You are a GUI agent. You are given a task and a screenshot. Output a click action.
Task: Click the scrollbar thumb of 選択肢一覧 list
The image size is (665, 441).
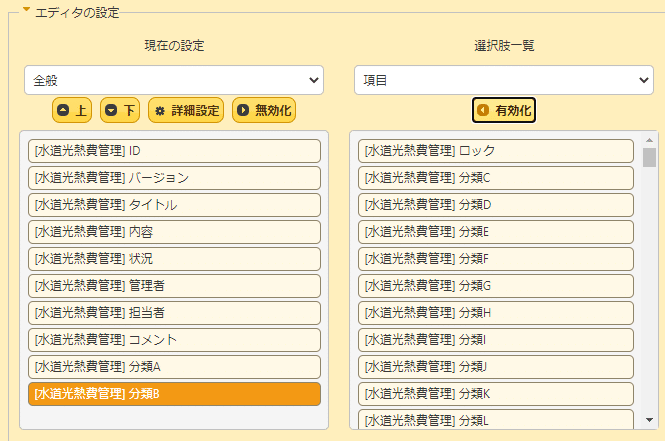649,157
